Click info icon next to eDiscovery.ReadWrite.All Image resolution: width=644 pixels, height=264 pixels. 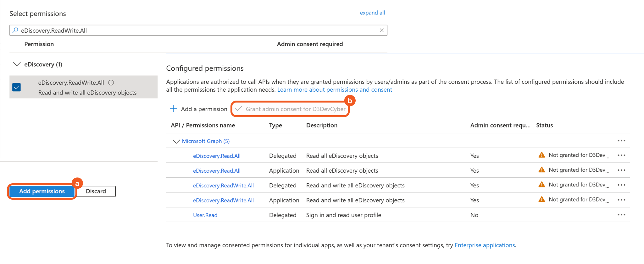[111, 83]
